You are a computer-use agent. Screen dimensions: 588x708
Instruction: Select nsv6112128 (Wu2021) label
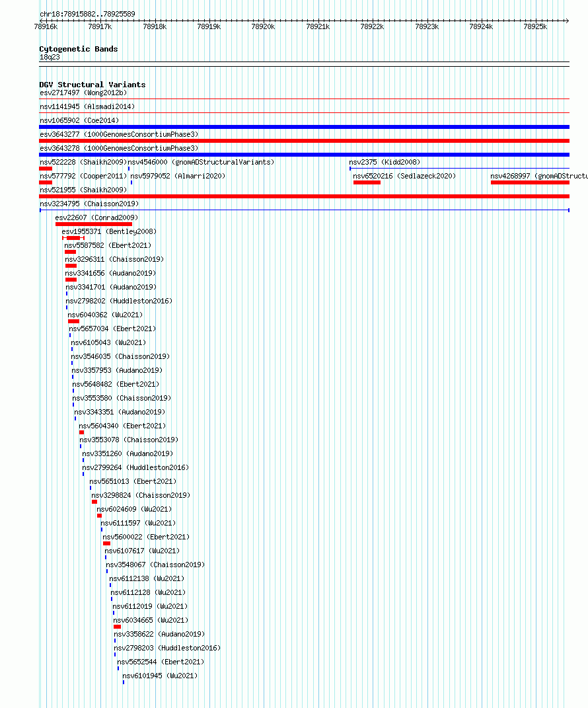148,593
